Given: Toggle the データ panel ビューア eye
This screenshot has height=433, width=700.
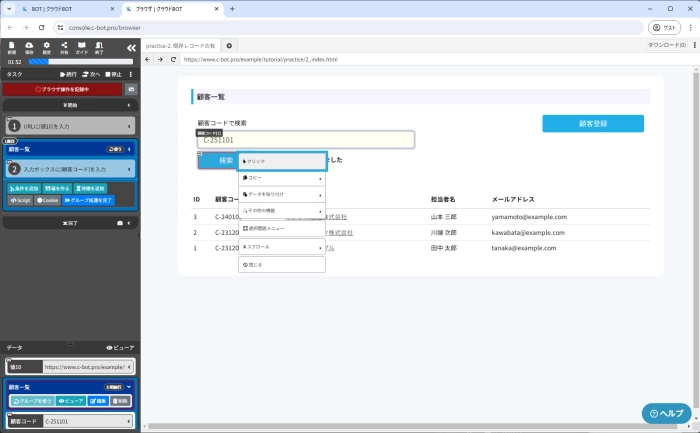Looking at the screenshot, I should coord(120,347).
